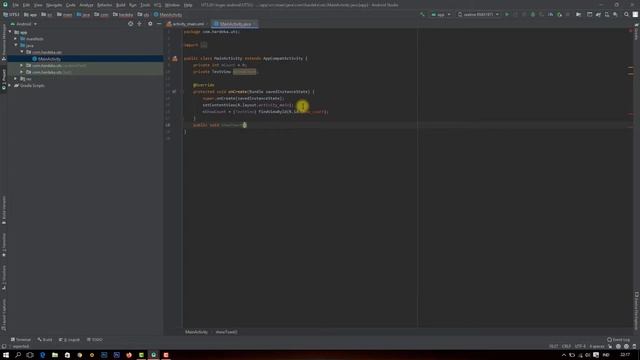Open the Device File Explorer side tab
The height and width of the screenshot is (360, 640).
pyautogui.click(x=636, y=310)
